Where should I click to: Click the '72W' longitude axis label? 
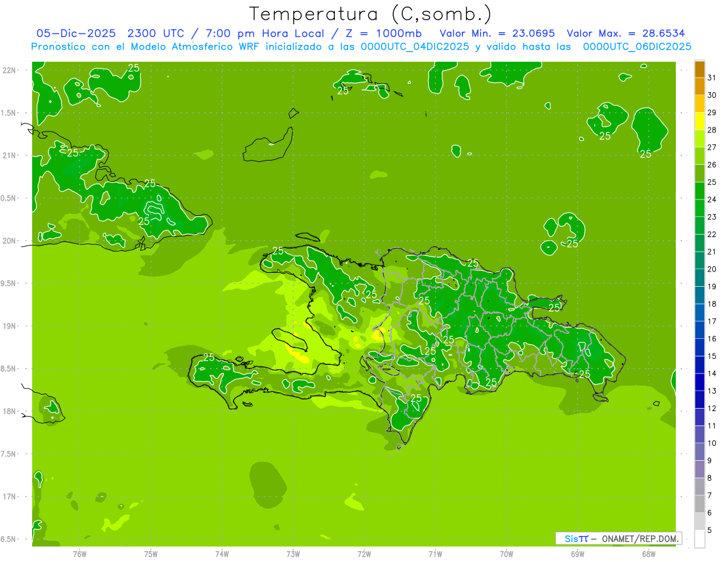tap(364, 554)
